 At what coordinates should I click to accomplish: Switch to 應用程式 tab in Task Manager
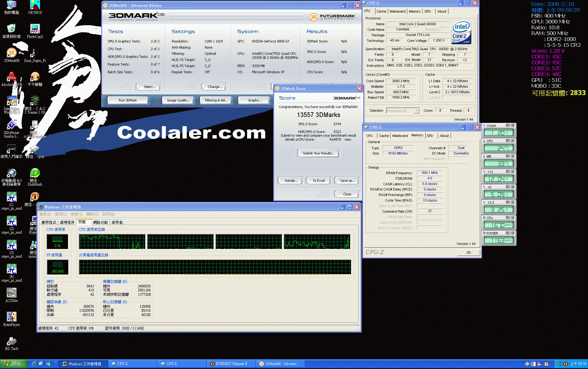tap(49, 222)
